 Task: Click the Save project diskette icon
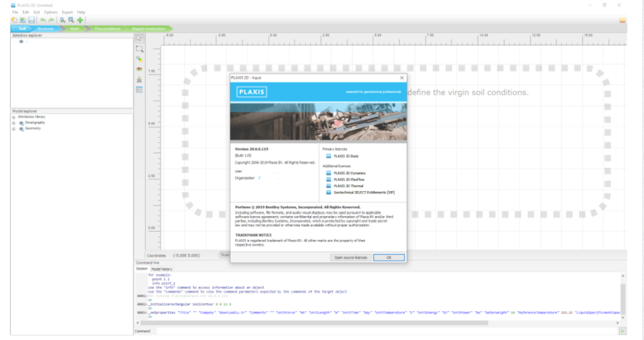point(31,20)
